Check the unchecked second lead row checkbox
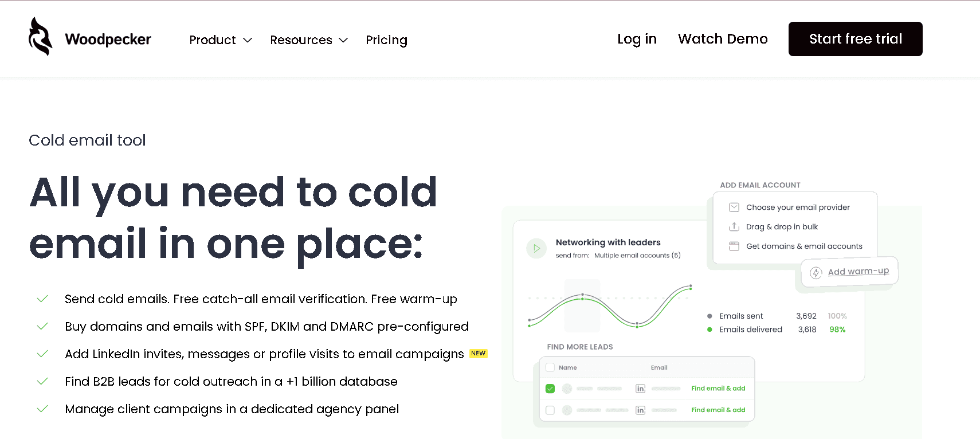The width and height of the screenshot is (980, 439). (550, 410)
